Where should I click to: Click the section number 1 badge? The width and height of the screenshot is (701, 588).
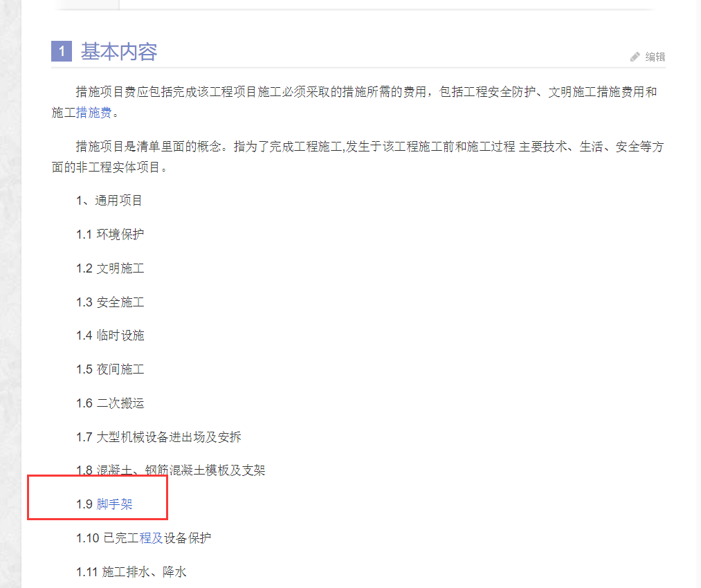click(62, 51)
